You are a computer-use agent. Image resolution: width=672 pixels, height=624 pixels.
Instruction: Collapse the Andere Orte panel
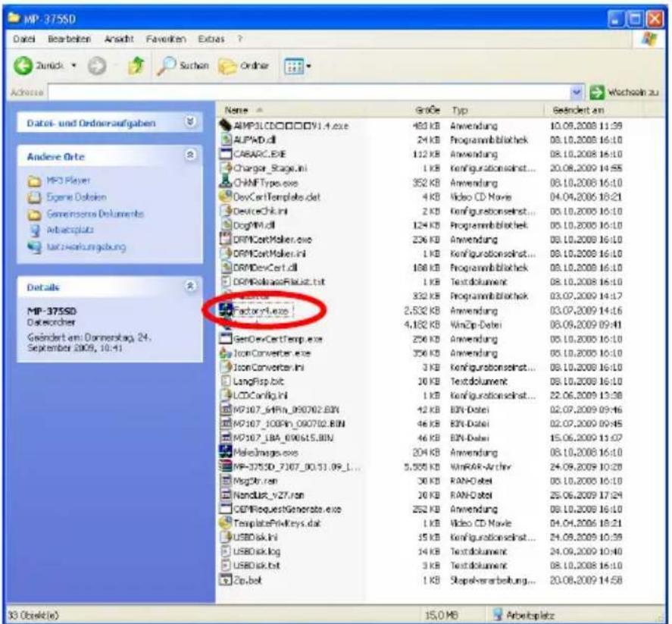point(190,155)
